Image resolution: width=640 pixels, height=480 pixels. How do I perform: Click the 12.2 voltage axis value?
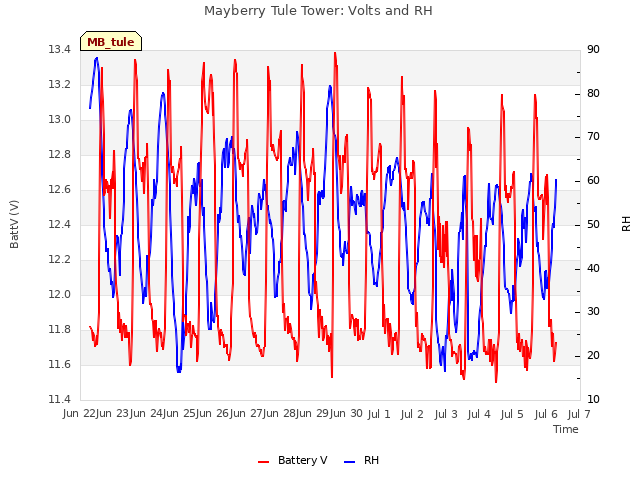tap(60, 260)
